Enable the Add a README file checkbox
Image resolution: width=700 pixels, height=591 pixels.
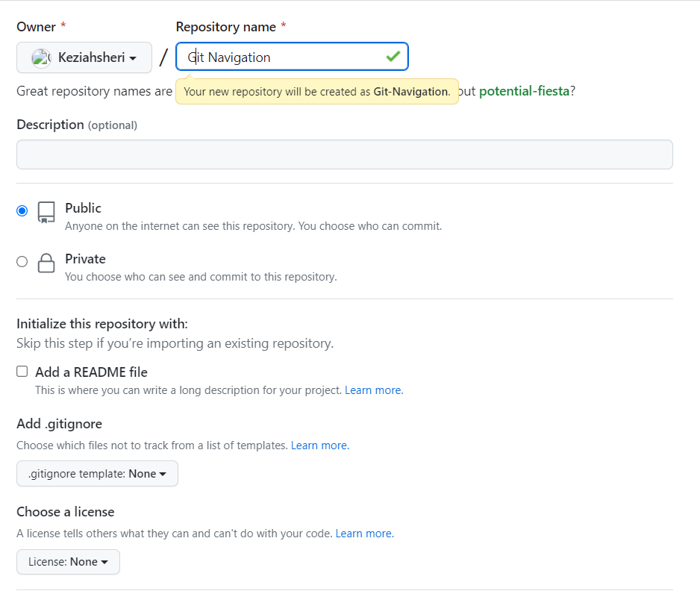22,371
